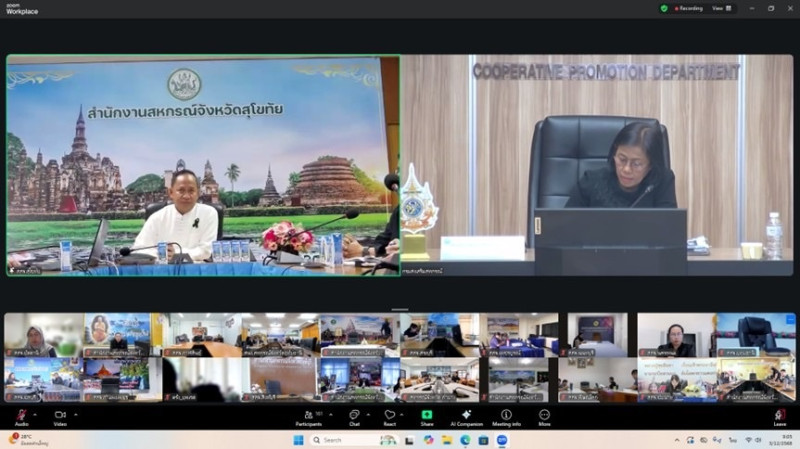Click the green Share screen button
Viewport: 800px width, 449px height.
click(427, 415)
